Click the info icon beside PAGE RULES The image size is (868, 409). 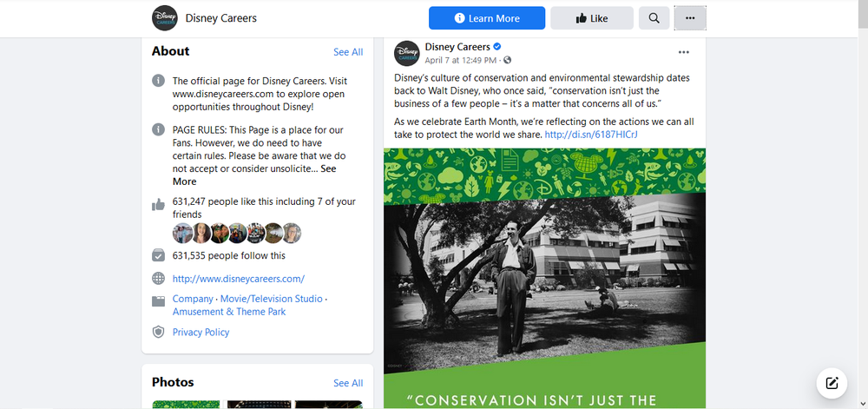158,130
